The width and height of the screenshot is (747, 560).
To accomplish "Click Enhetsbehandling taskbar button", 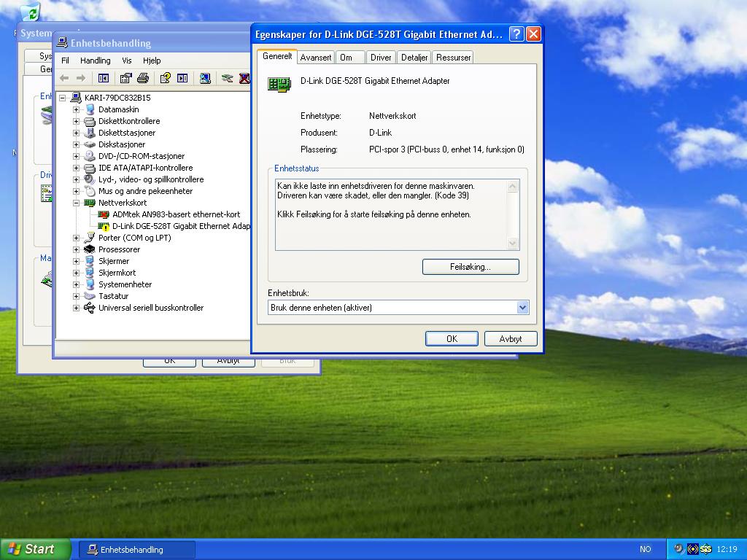I will tap(136, 550).
